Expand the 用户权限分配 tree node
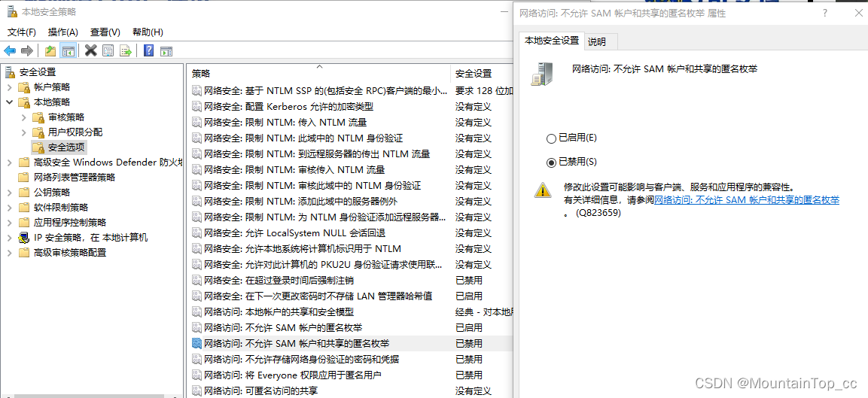Image resolution: width=868 pixels, height=398 pixels. [23, 132]
